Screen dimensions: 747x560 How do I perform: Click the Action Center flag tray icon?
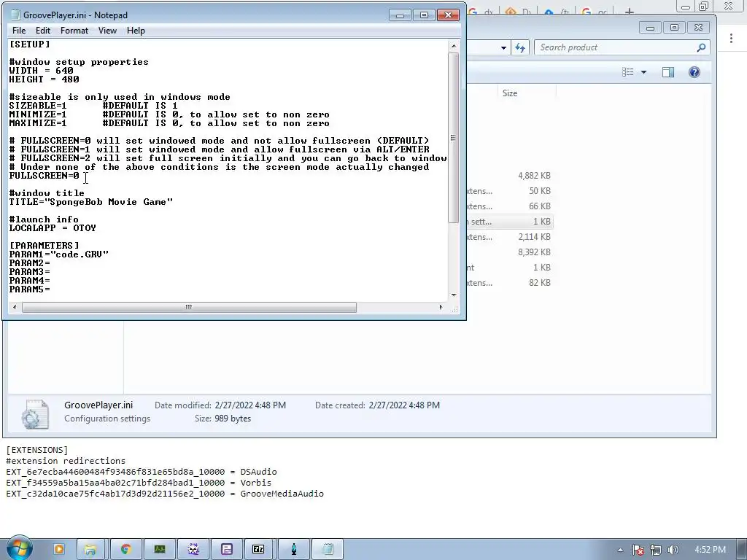[638, 550]
